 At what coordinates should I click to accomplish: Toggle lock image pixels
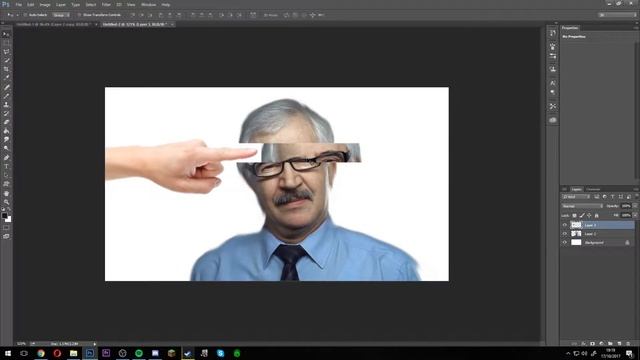click(582, 216)
